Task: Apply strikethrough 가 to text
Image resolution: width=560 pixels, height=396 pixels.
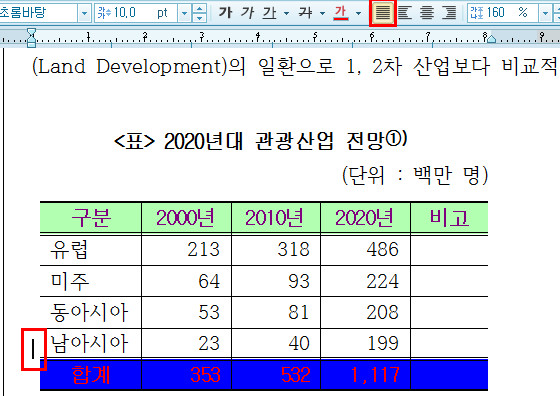Action: click(305, 13)
